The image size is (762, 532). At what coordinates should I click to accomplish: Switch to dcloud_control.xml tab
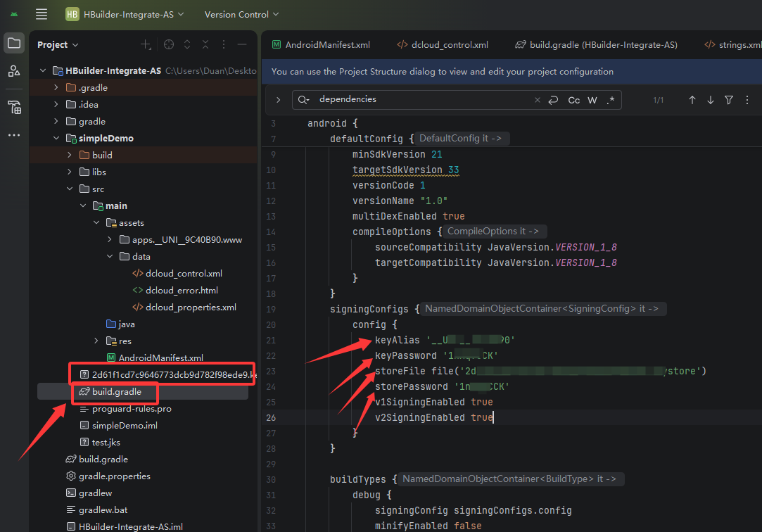click(443, 45)
